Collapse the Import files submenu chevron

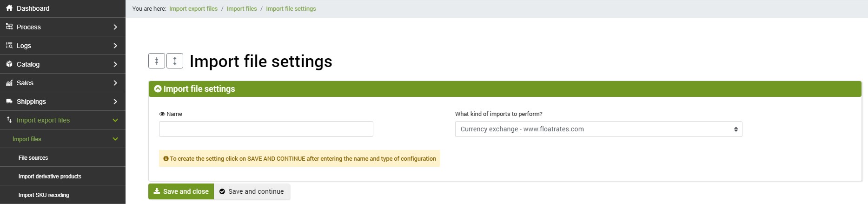tap(115, 139)
